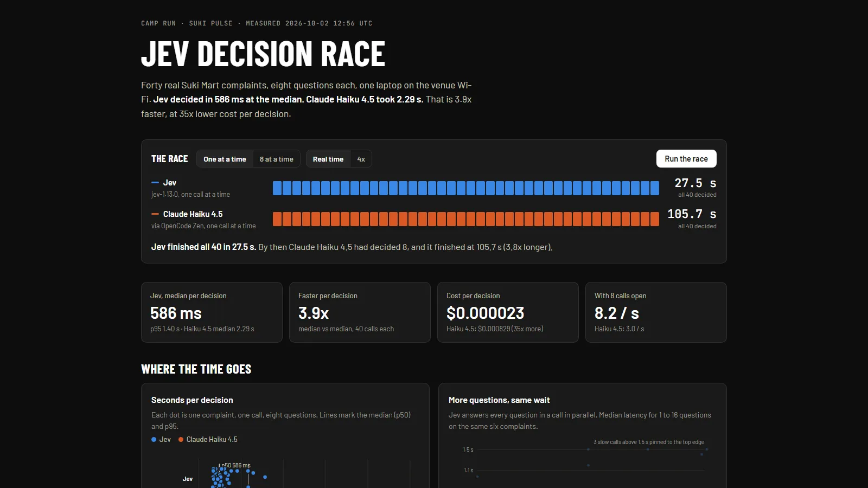Viewport: 868px width, 488px height.
Task: Click the Claude Haiku 4.5 race label
Action: pyautogui.click(x=193, y=214)
